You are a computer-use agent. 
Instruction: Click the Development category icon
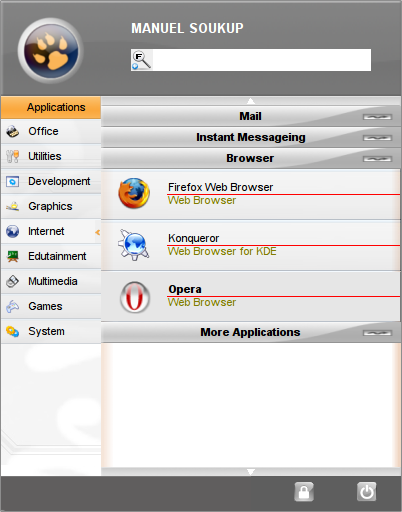tap(13, 181)
